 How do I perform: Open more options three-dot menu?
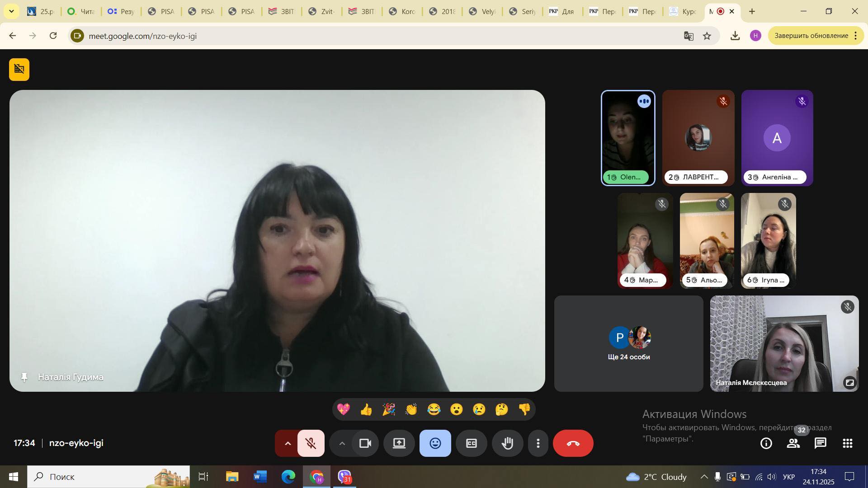[538, 443]
